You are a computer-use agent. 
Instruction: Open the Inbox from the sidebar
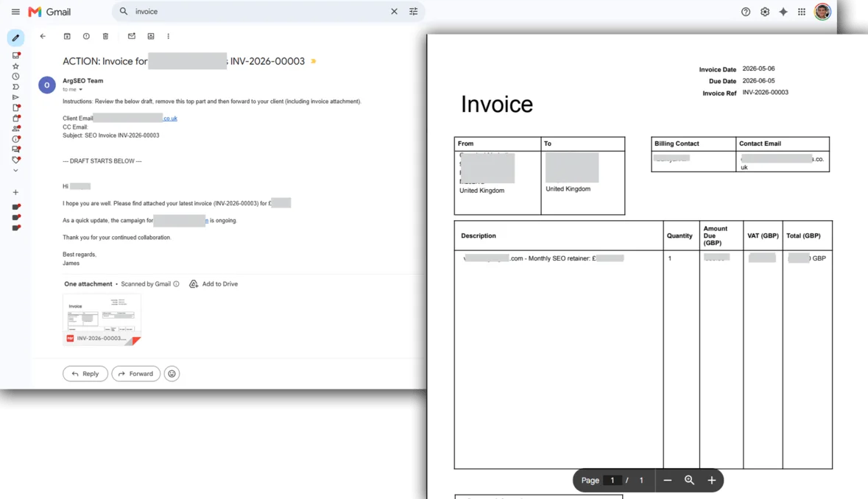click(16, 55)
